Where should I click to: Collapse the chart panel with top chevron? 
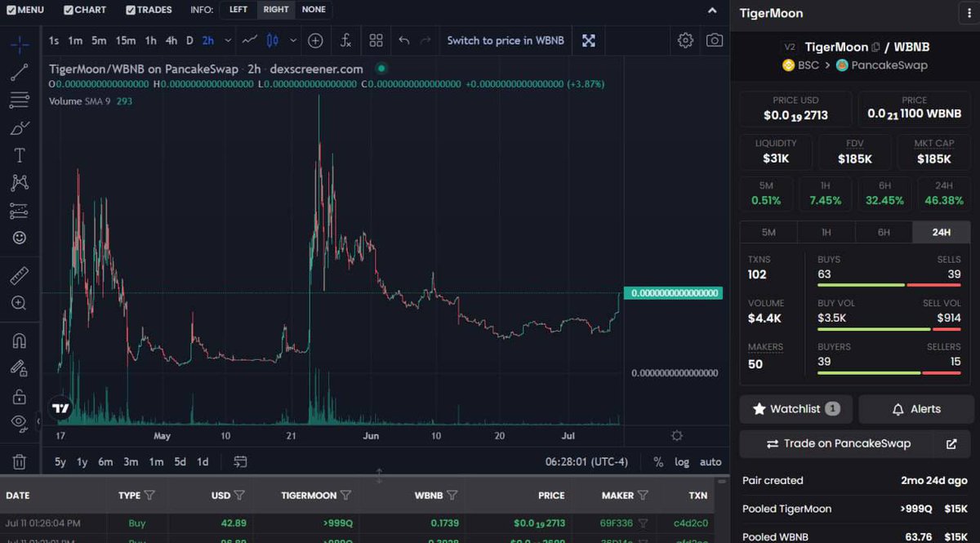point(713,10)
